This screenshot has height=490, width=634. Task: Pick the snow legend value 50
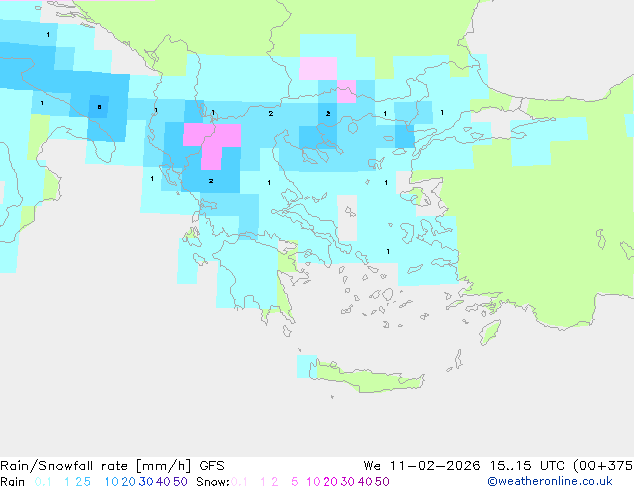tap(382, 482)
